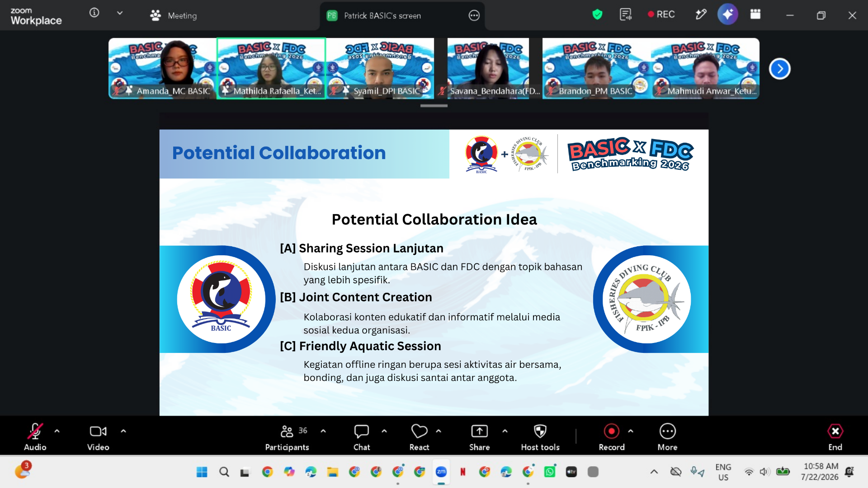Open the annotate pencil tool

click(x=701, y=14)
